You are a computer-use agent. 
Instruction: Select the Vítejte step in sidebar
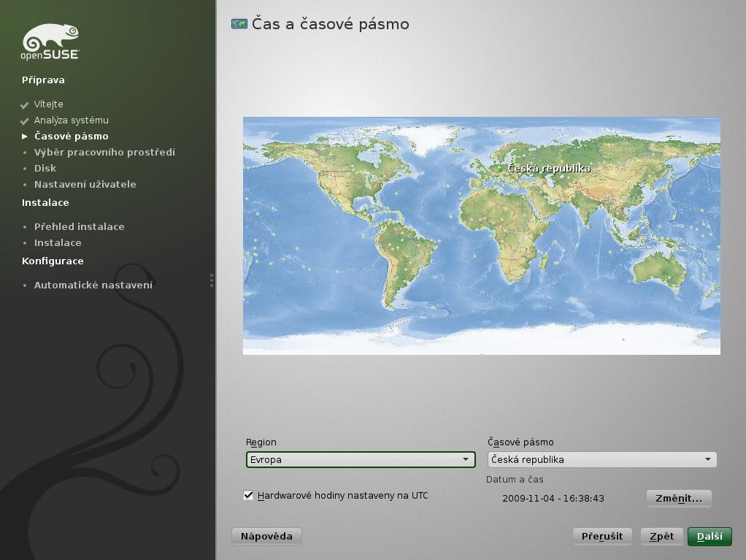pos(48,104)
